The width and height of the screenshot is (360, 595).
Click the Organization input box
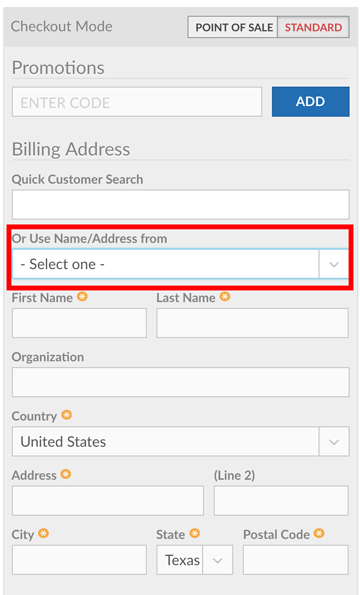181,382
